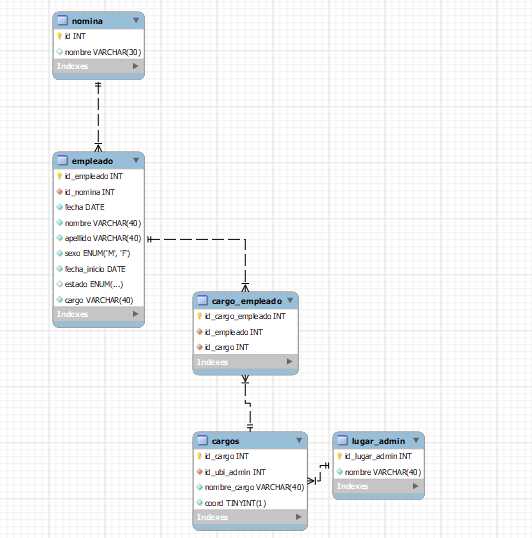This screenshot has width=532, height=538.
Task: Click the empleado table icon
Action: tap(62, 160)
